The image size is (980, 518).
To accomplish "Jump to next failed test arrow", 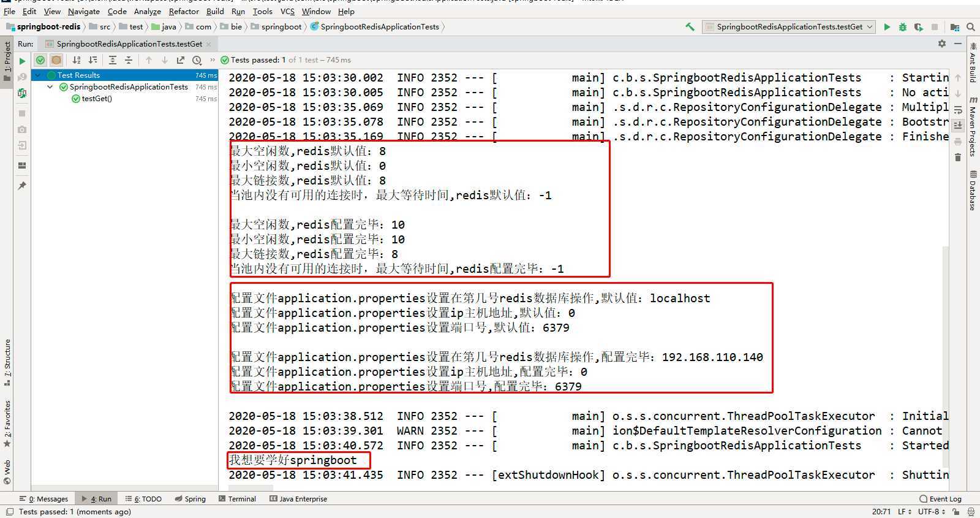I will click(x=165, y=60).
